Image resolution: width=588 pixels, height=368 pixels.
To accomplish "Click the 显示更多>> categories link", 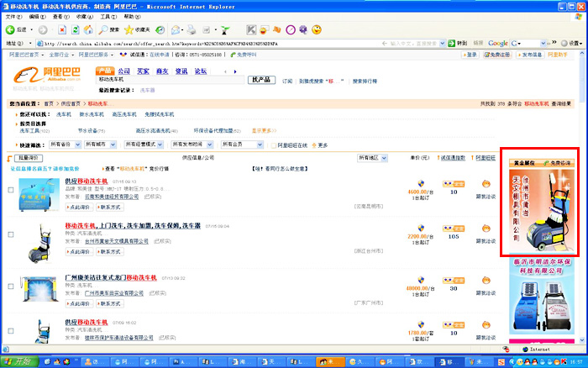I will point(264,130).
